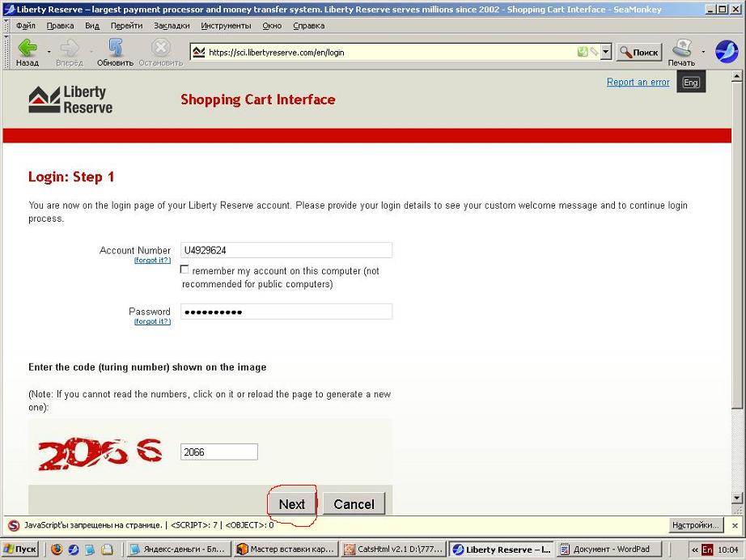Click the toolbar grippy handle beside Назад

click(x=6, y=51)
